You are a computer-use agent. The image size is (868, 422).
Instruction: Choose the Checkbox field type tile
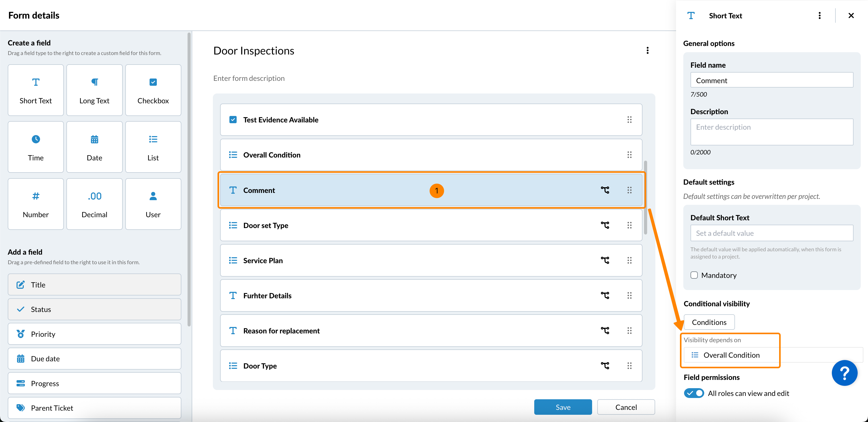coord(153,90)
